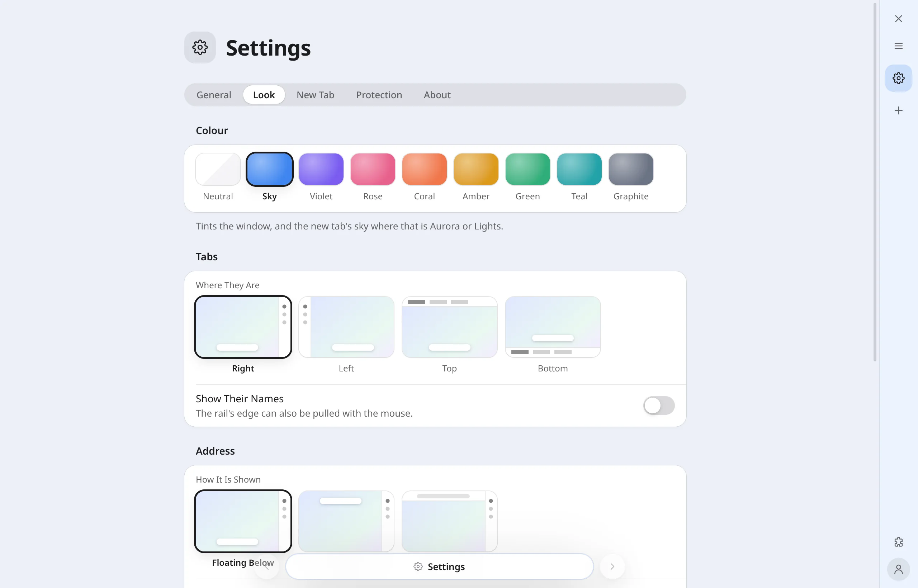Switch to the General tab
This screenshot has height=588, width=918.
pos(214,95)
